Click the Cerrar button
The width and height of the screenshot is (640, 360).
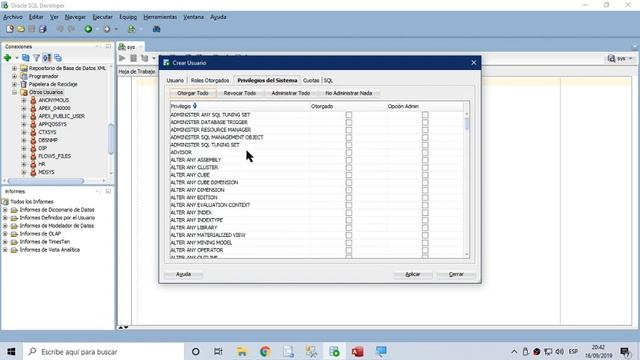pyautogui.click(x=456, y=274)
